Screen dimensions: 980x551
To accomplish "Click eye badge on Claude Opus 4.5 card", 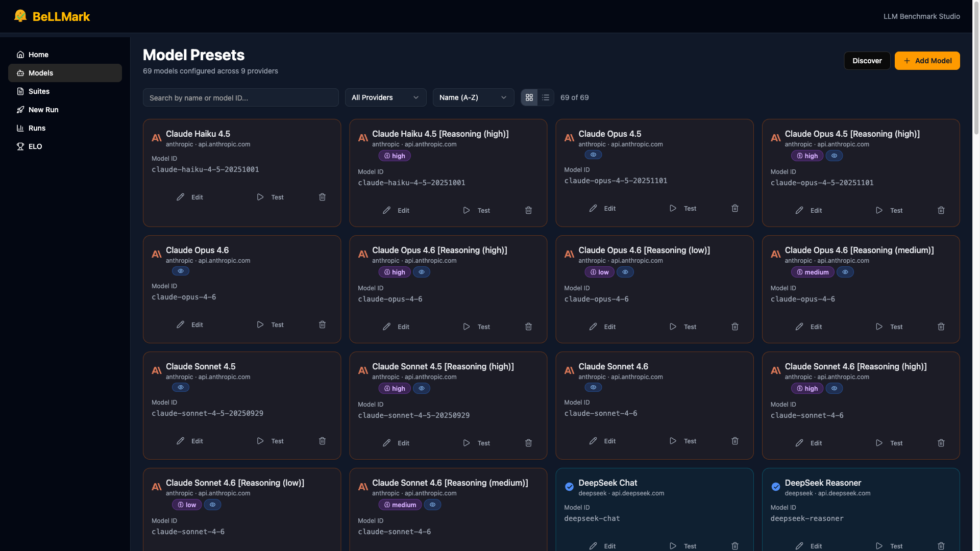I will coord(593,155).
